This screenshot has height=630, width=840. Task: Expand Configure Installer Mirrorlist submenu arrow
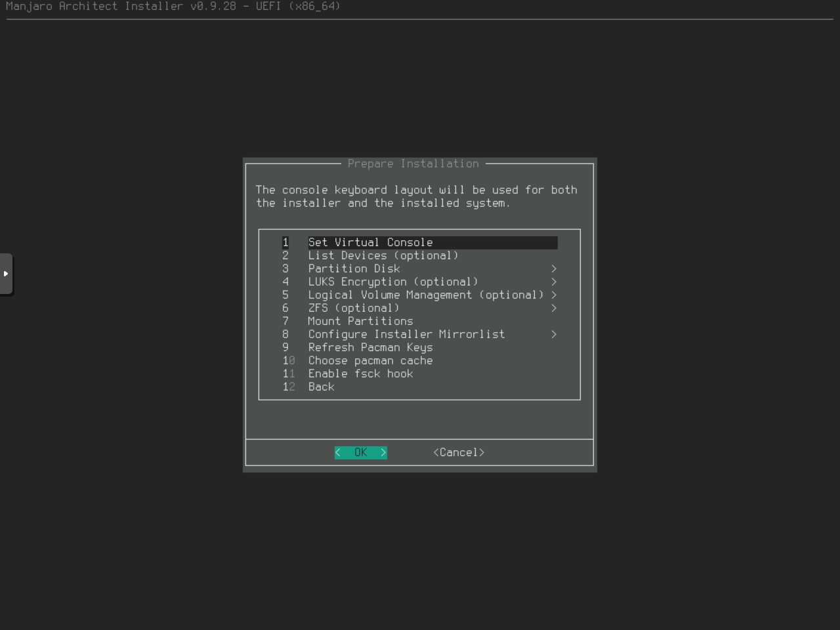click(x=554, y=335)
